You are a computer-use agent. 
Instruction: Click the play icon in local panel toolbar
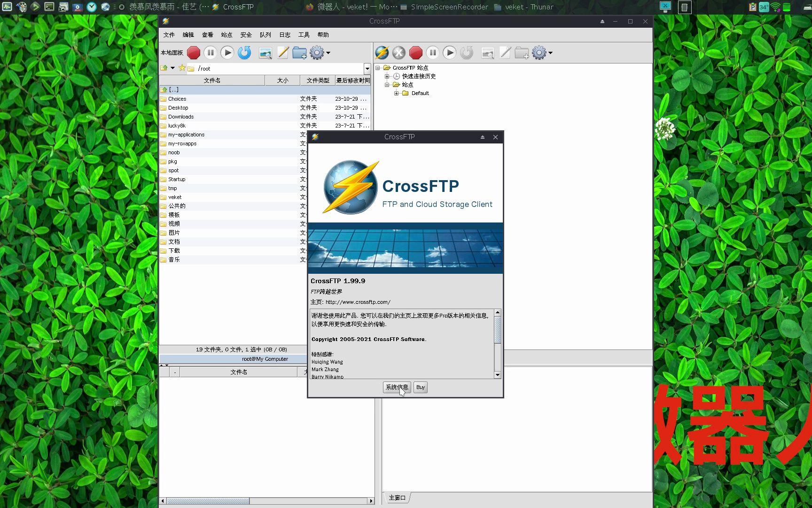(x=227, y=53)
